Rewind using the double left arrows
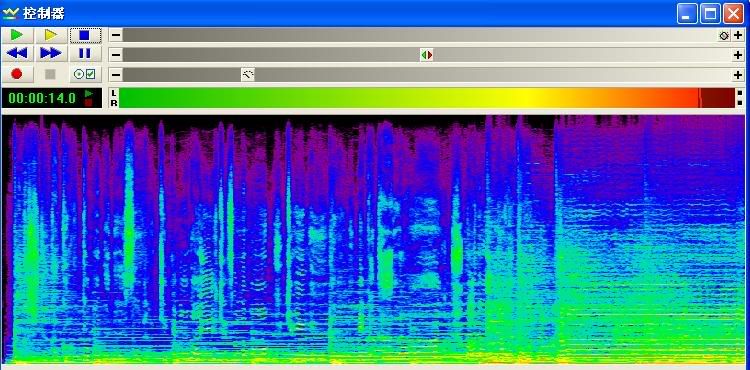This screenshot has width=750, height=370. click(x=17, y=54)
